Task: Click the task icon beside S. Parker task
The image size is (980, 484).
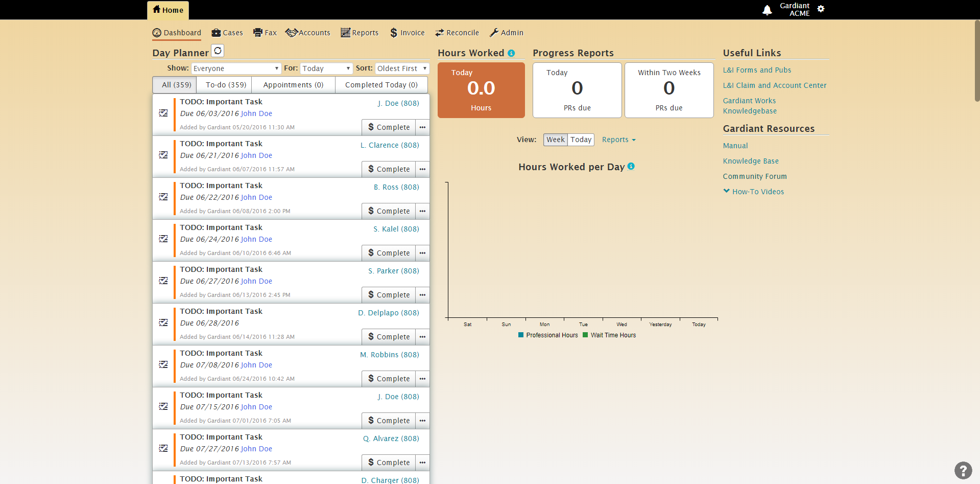Action: (163, 281)
